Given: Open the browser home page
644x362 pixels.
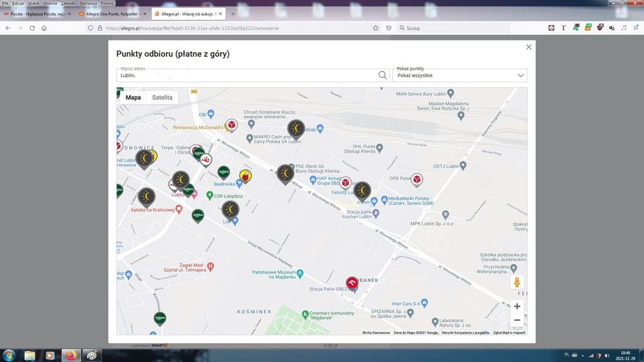Looking at the screenshot, I should (x=44, y=28).
